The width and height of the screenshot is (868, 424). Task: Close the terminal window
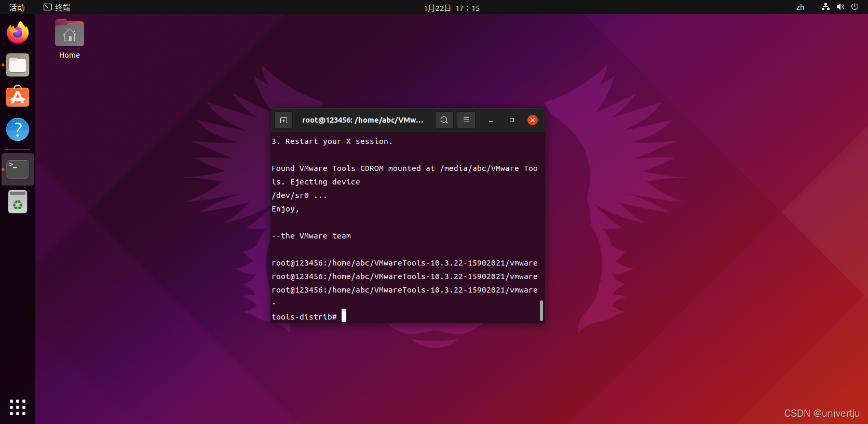click(x=533, y=120)
